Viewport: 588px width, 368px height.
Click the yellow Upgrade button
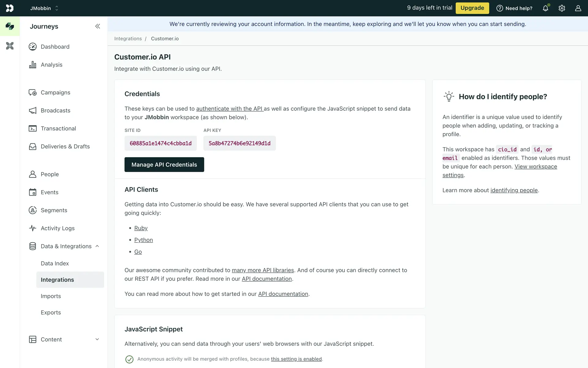coord(472,8)
